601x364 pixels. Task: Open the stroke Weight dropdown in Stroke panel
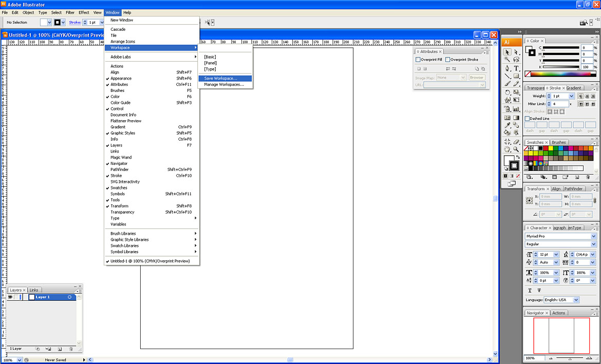[x=572, y=96]
